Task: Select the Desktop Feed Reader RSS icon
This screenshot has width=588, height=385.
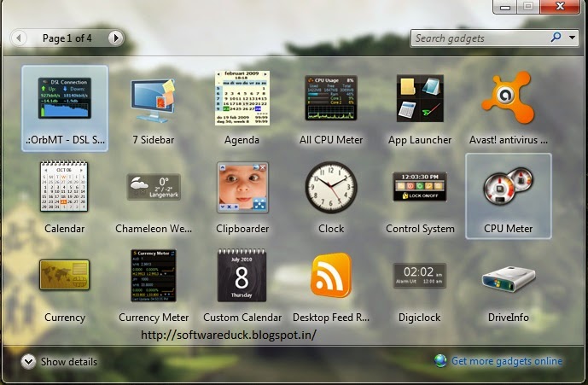Action: [x=331, y=275]
